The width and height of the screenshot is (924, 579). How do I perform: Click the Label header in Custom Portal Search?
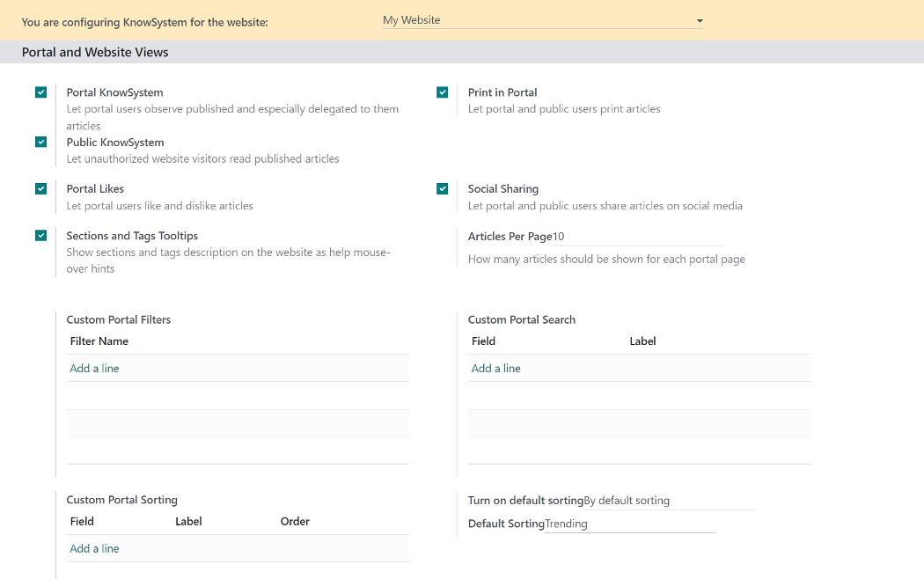[642, 341]
